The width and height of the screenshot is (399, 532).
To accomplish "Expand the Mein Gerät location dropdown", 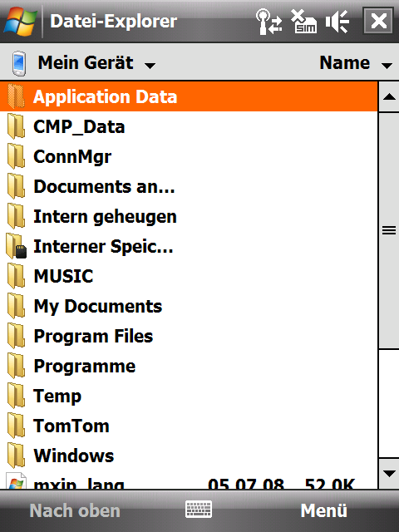I will coord(96,63).
